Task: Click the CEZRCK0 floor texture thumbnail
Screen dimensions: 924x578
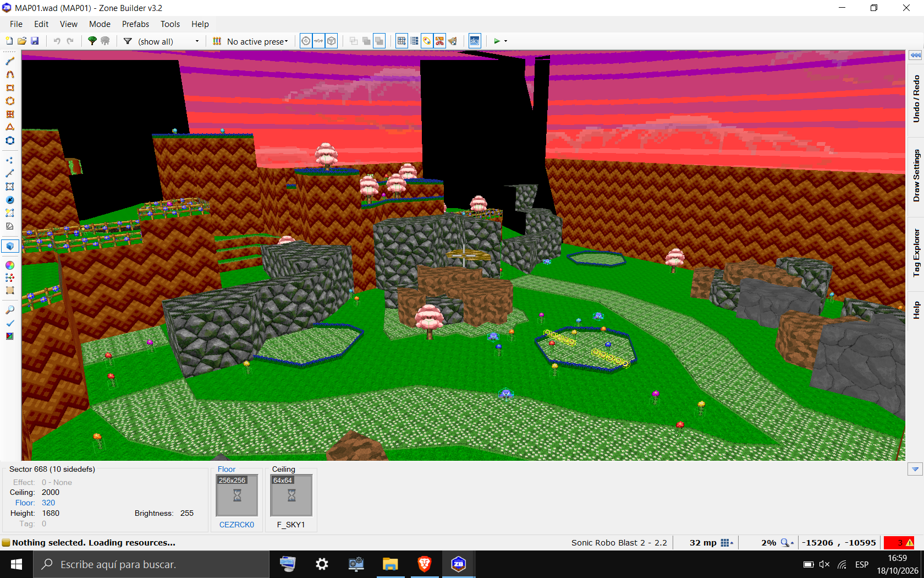Action: 237,495
